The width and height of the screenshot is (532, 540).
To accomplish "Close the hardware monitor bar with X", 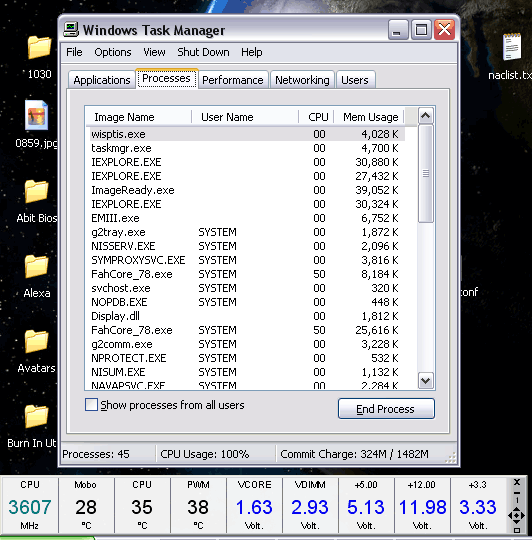I will [517, 482].
